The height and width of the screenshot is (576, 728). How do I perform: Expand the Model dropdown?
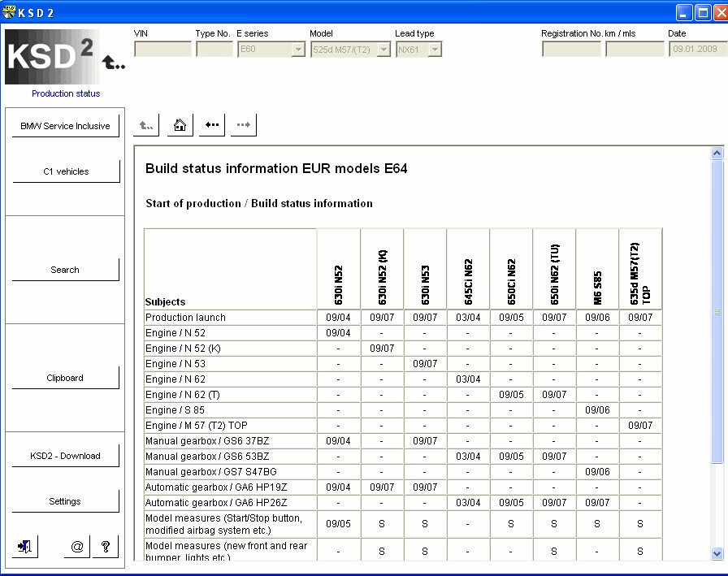click(384, 50)
